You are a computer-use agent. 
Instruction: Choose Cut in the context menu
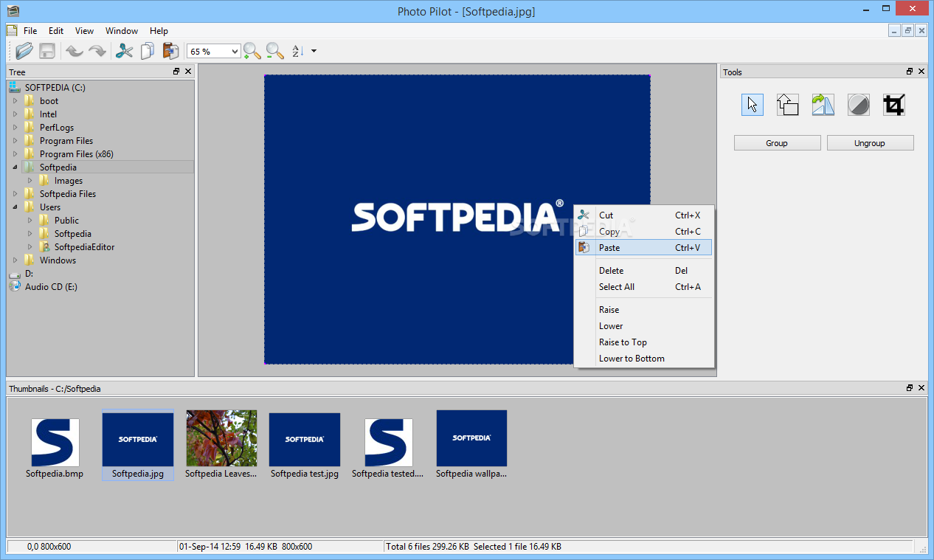click(643, 215)
